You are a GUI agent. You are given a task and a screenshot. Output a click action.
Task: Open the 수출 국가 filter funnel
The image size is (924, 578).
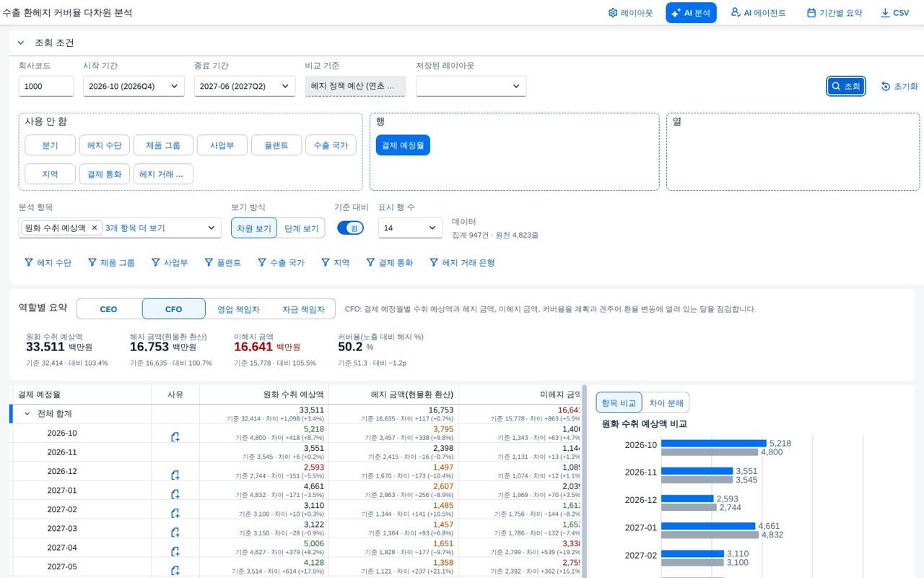(x=262, y=262)
